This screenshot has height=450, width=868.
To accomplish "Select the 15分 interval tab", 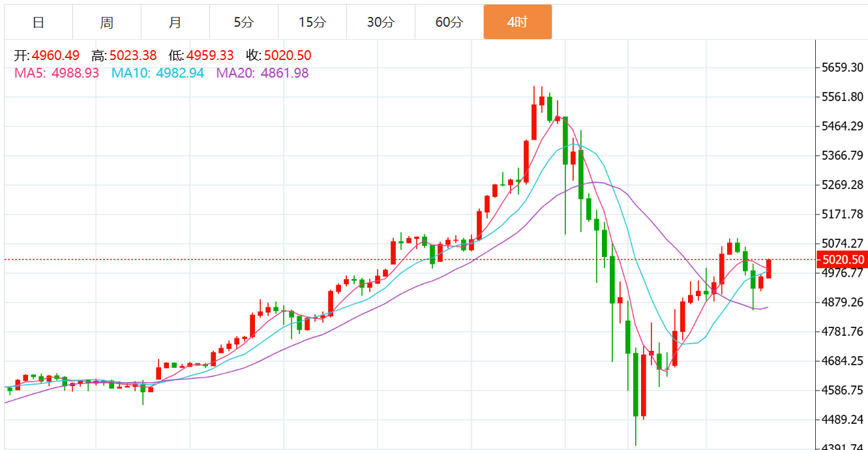I will point(312,22).
